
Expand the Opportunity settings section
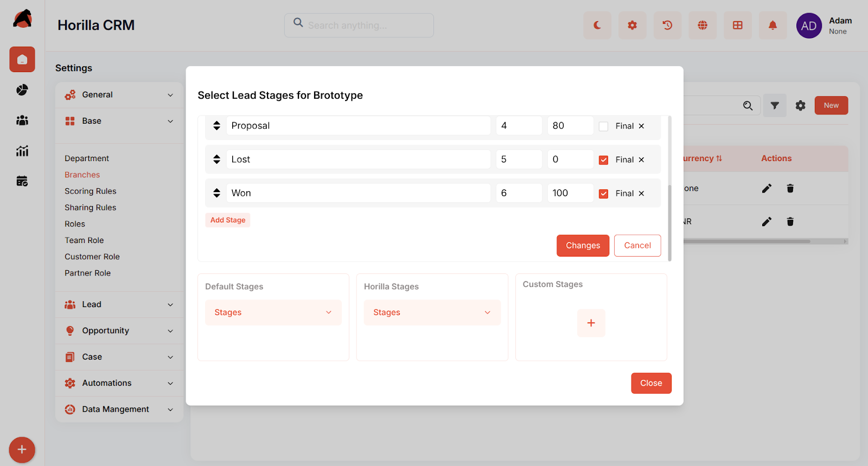click(x=119, y=331)
